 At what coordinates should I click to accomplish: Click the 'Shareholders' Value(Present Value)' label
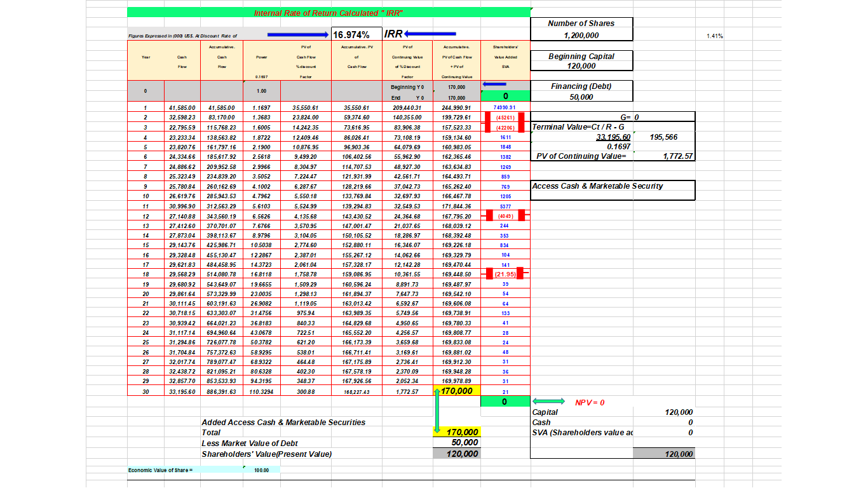click(x=266, y=454)
